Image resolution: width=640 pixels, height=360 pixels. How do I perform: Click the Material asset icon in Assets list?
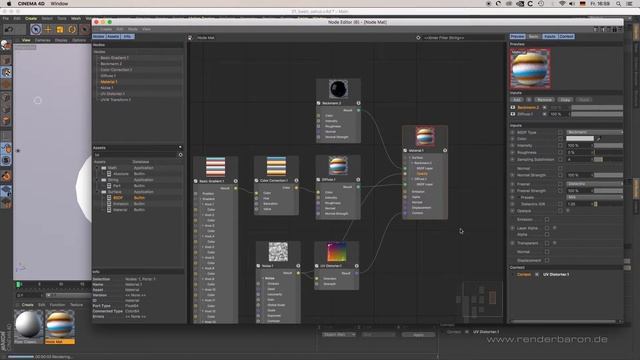pos(109,209)
